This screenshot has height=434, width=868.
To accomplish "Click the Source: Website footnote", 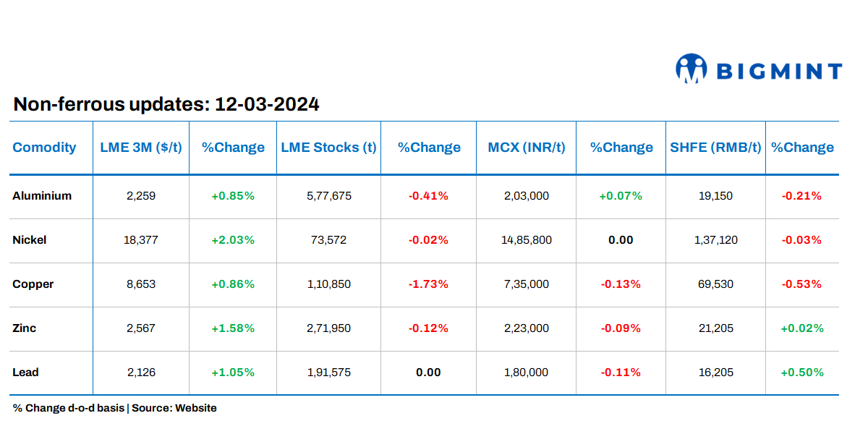I will pyautogui.click(x=174, y=408).
